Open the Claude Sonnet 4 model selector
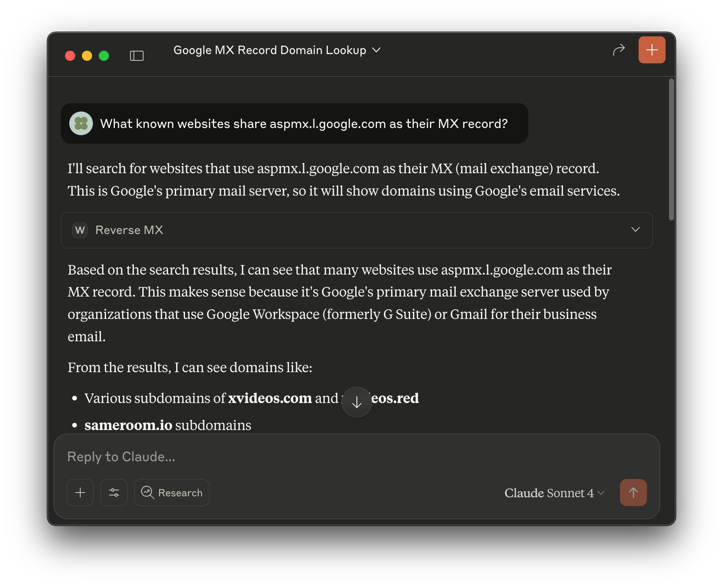The width and height of the screenshot is (723, 588). tap(554, 493)
